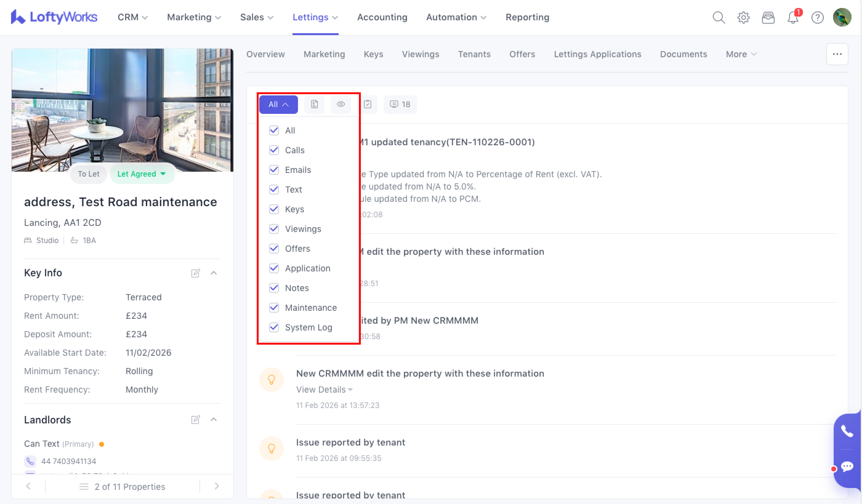
Task: Open the Let Agreed status dropdown
Action: (142, 174)
